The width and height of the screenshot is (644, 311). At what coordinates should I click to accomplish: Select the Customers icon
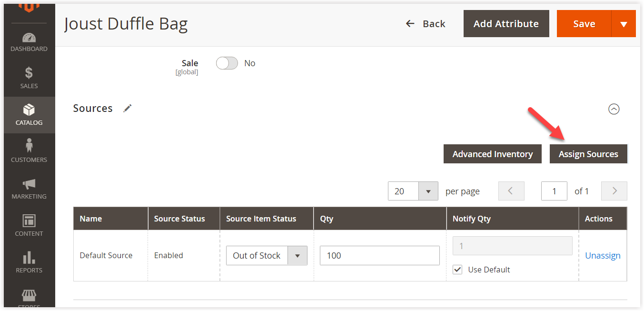click(29, 151)
